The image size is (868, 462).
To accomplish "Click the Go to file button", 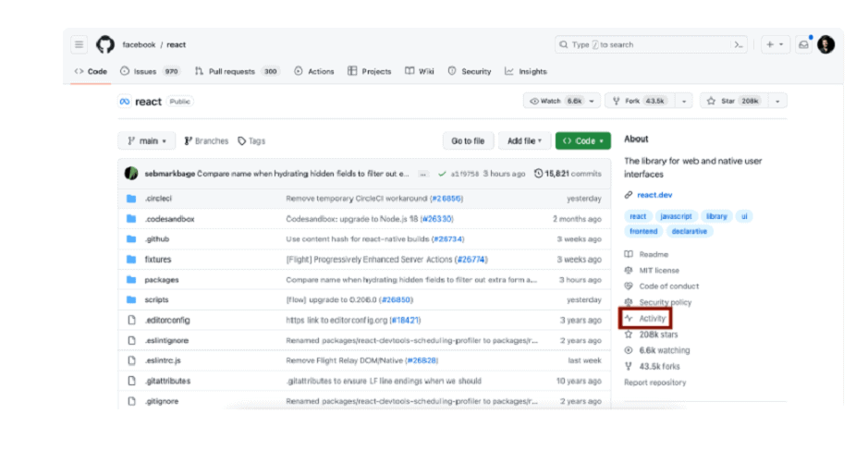I will pos(468,141).
